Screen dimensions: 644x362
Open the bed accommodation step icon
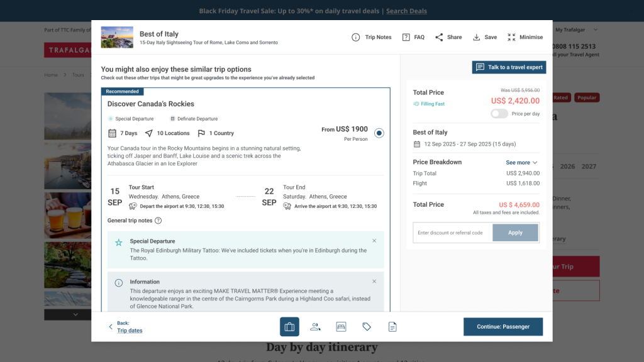(x=341, y=327)
